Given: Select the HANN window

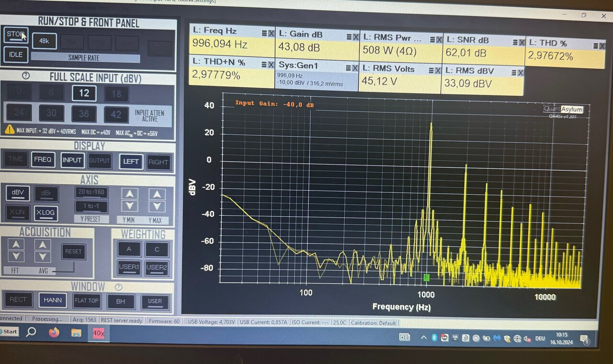Looking at the screenshot, I should [x=53, y=300].
